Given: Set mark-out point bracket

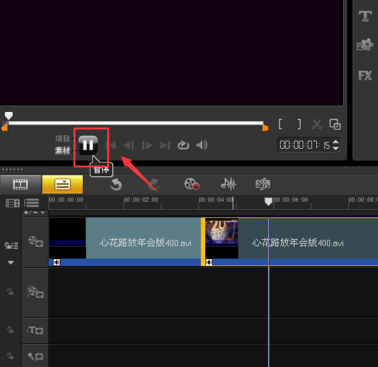Looking at the screenshot, I should coord(299,124).
